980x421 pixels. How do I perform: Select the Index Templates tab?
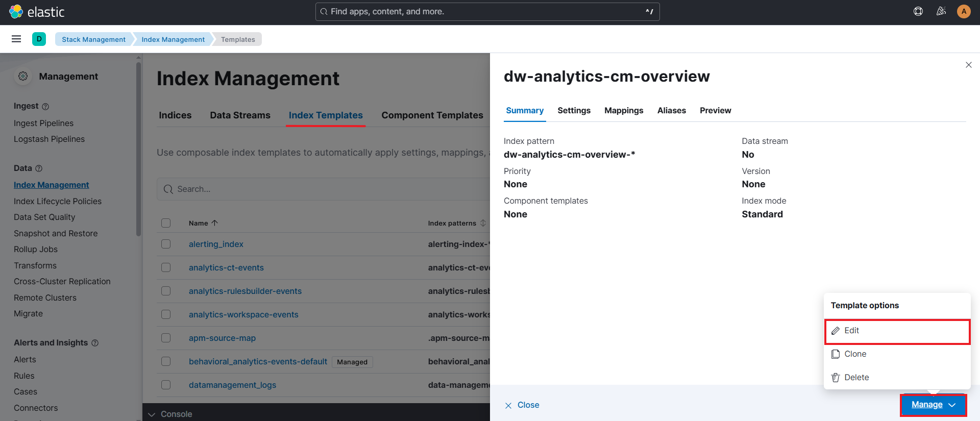326,115
